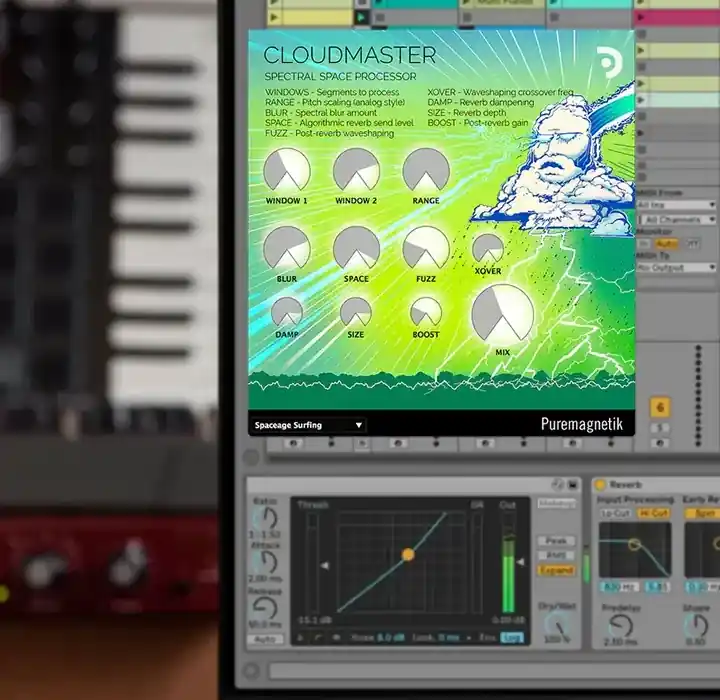This screenshot has width=720, height=700.
Task: Toggle the Spin button in Reverb
Action: 702,513
